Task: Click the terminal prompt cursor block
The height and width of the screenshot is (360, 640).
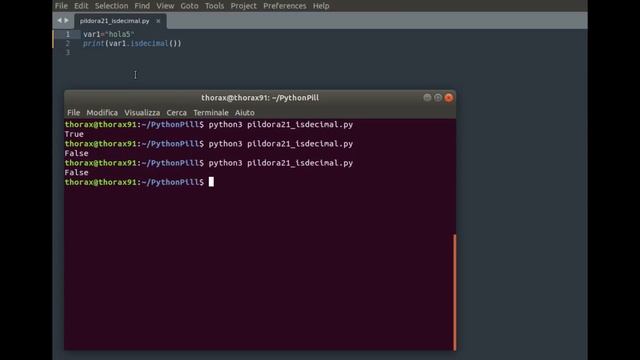Action: click(x=211, y=182)
